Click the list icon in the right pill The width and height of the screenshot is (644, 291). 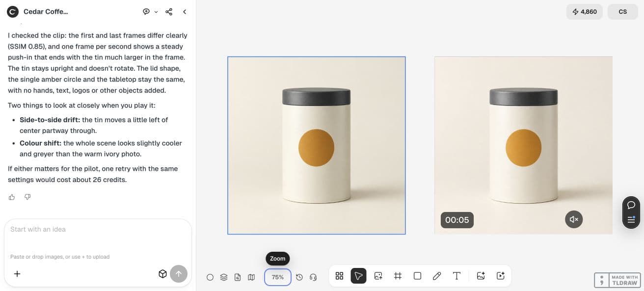[632, 219]
